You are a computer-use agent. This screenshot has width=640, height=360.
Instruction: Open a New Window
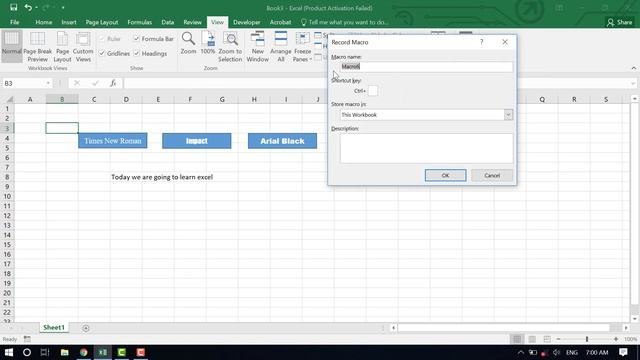258,46
